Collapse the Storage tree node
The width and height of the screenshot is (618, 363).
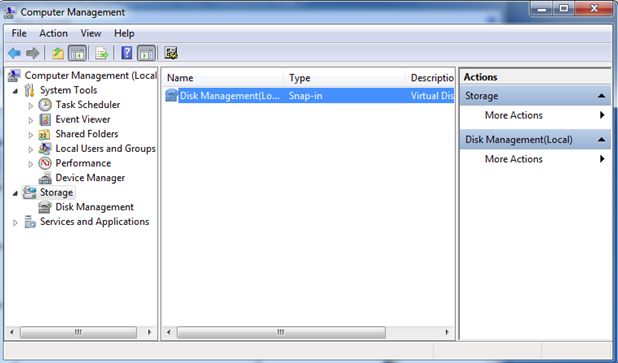[15, 193]
